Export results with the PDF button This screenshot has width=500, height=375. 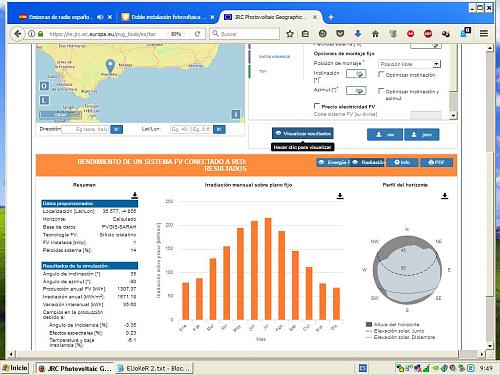[x=436, y=162]
